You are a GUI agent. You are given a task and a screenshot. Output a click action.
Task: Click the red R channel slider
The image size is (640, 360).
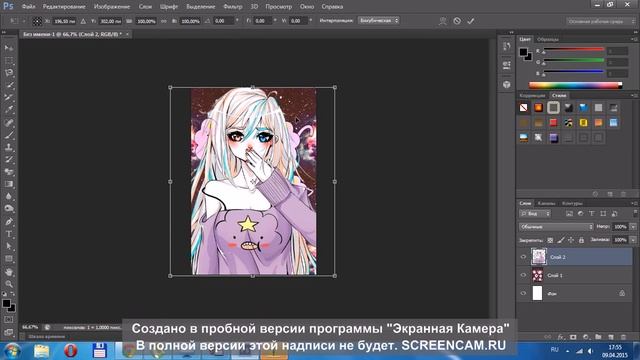click(573, 50)
